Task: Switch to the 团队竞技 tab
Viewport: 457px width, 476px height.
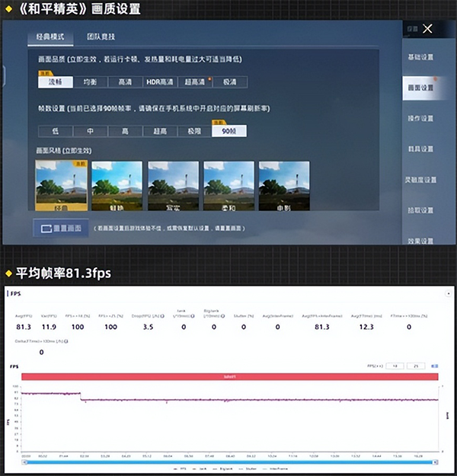Action: click(x=105, y=37)
